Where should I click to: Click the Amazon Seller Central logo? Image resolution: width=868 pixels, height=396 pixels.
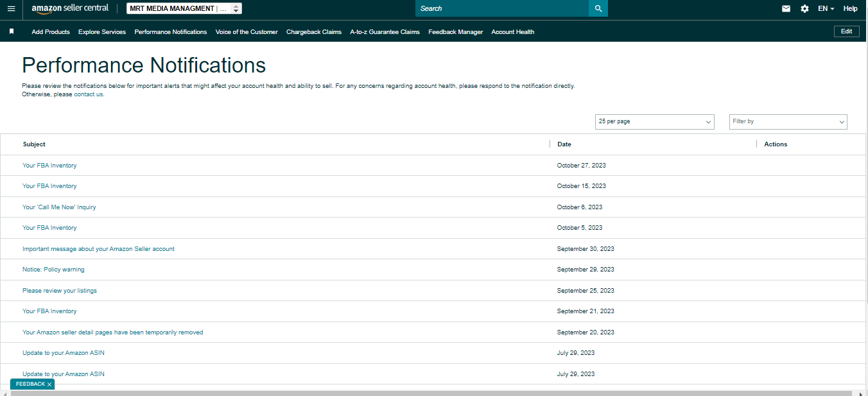pos(70,8)
